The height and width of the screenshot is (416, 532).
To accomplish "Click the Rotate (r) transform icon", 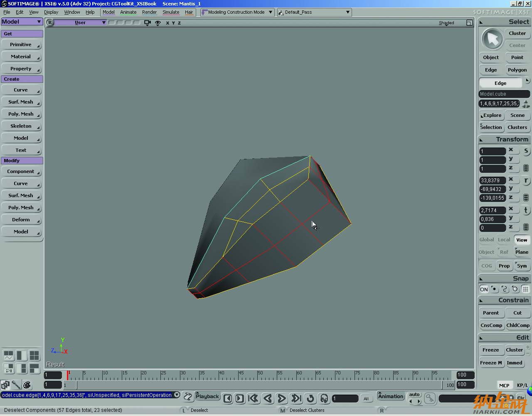I will pyautogui.click(x=526, y=181).
